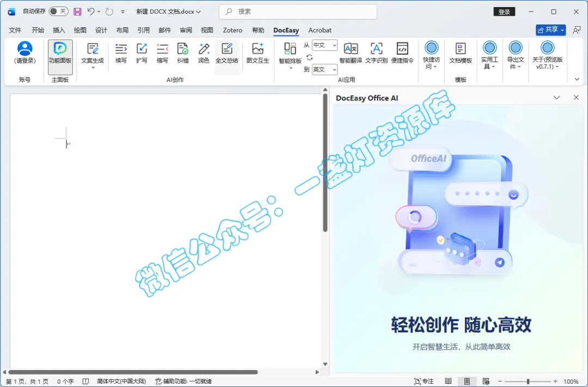The image size is (588, 387).
Task: Click the 100% zoom level
Action: coord(571,382)
